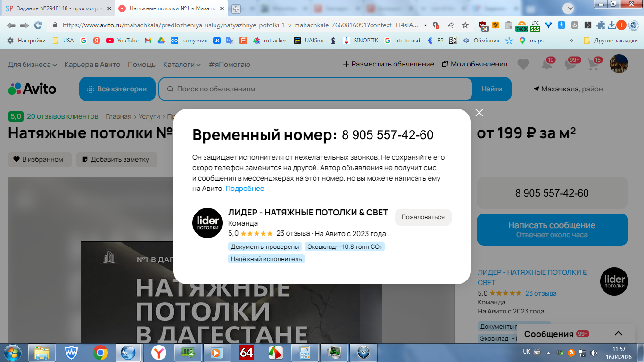Open the LTC price extension

(x=535, y=25)
